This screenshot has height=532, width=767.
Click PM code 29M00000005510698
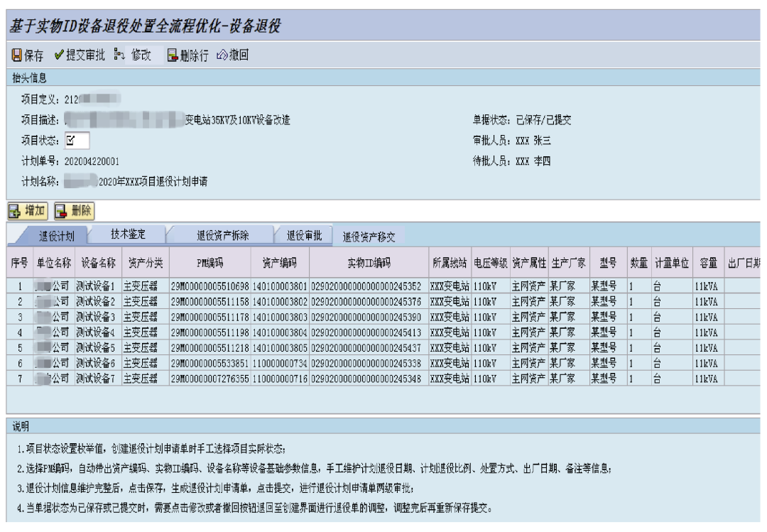point(210,286)
